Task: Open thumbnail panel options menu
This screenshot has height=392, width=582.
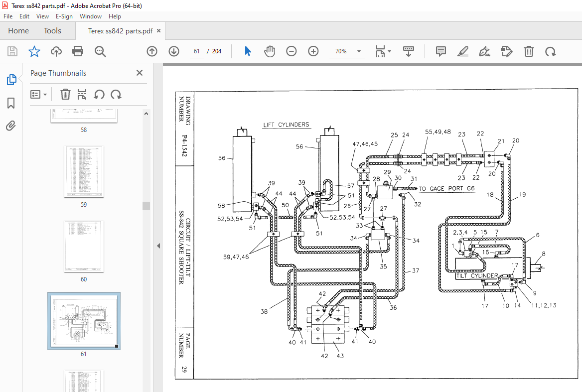Action: point(38,95)
